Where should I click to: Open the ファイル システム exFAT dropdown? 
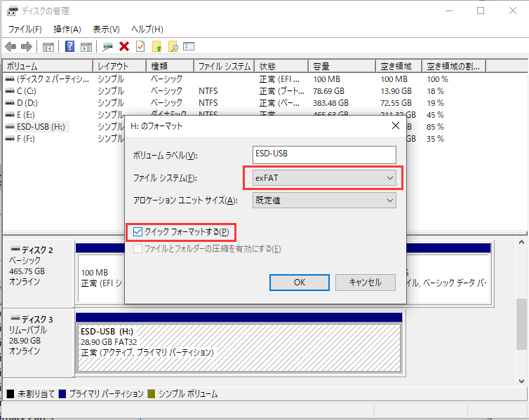pyautogui.click(x=324, y=178)
